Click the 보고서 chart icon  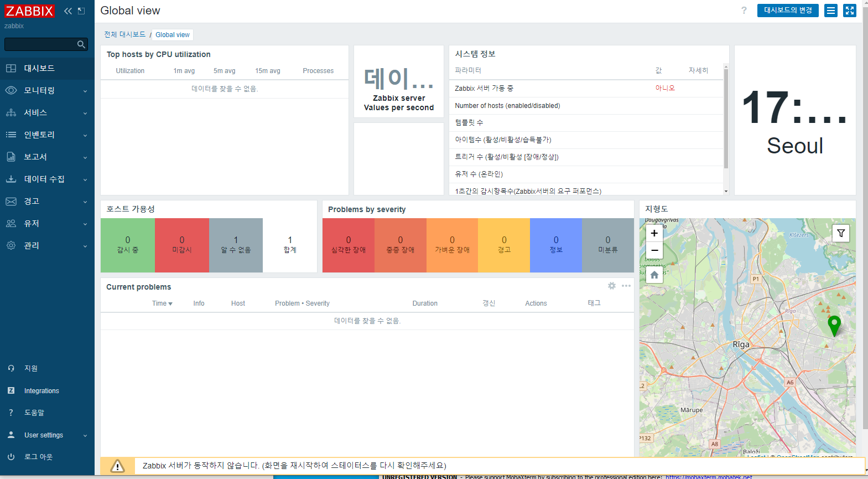(x=11, y=157)
